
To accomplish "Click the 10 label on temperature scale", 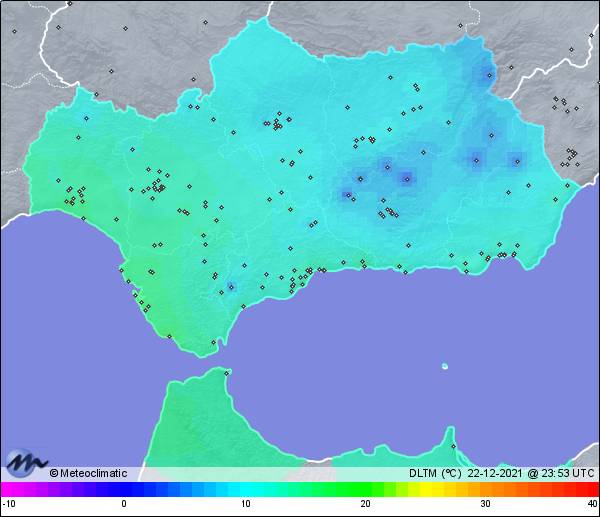I will pos(246,504).
